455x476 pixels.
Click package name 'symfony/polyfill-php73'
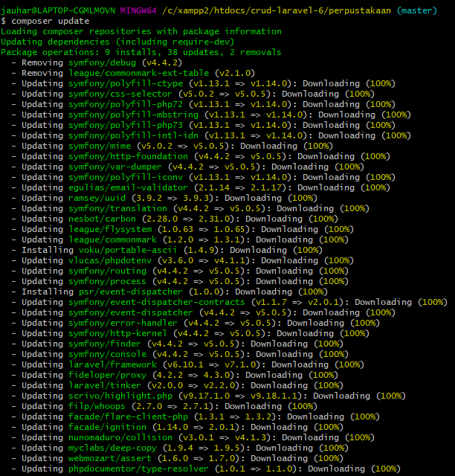click(126, 125)
